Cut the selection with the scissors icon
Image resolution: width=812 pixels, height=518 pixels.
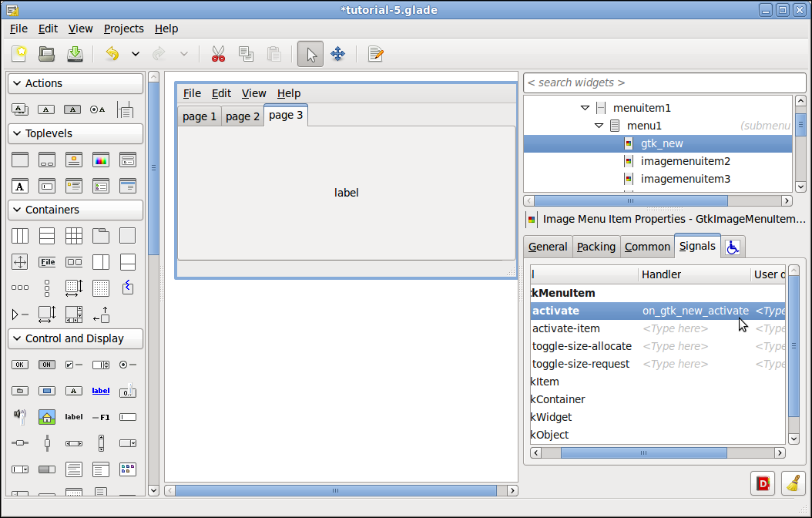point(219,54)
